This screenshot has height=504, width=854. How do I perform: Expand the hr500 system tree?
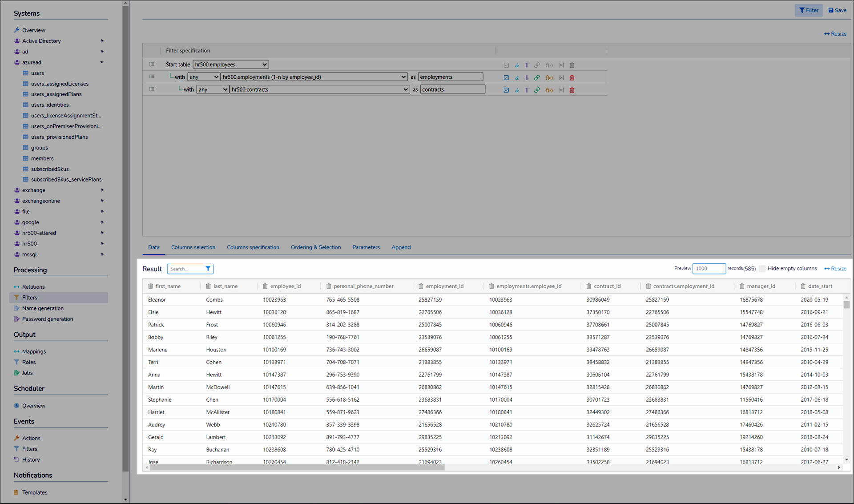tap(102, 244)
